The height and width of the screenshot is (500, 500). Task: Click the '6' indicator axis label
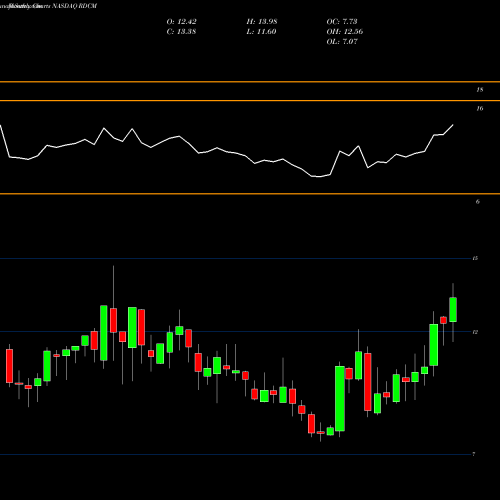click(478, 201)
